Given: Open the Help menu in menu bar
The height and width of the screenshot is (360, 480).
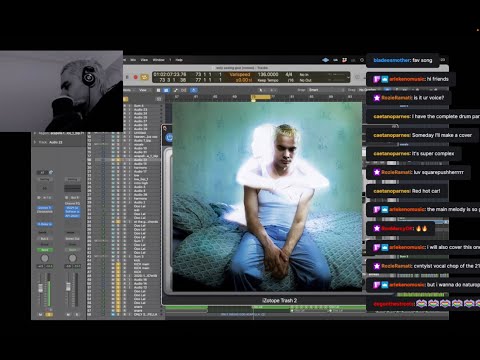Looking at the screenshot, I should click(x=179, y=60).
